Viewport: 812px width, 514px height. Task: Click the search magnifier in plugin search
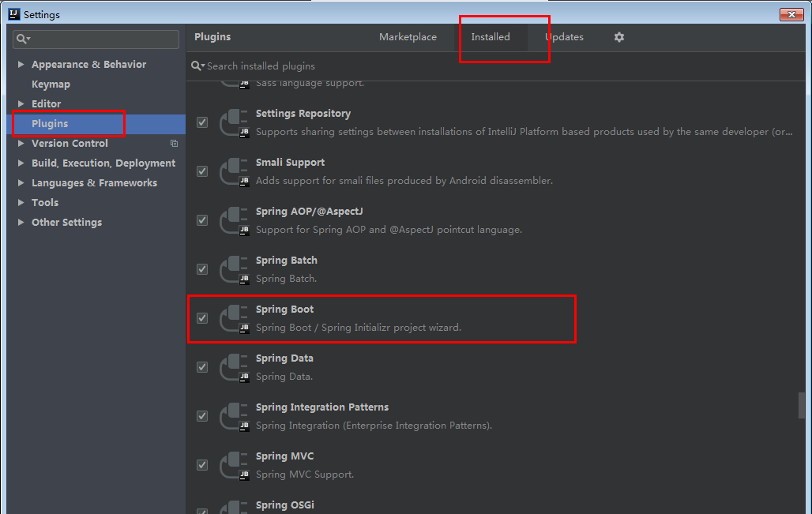(x=197, y=66)
